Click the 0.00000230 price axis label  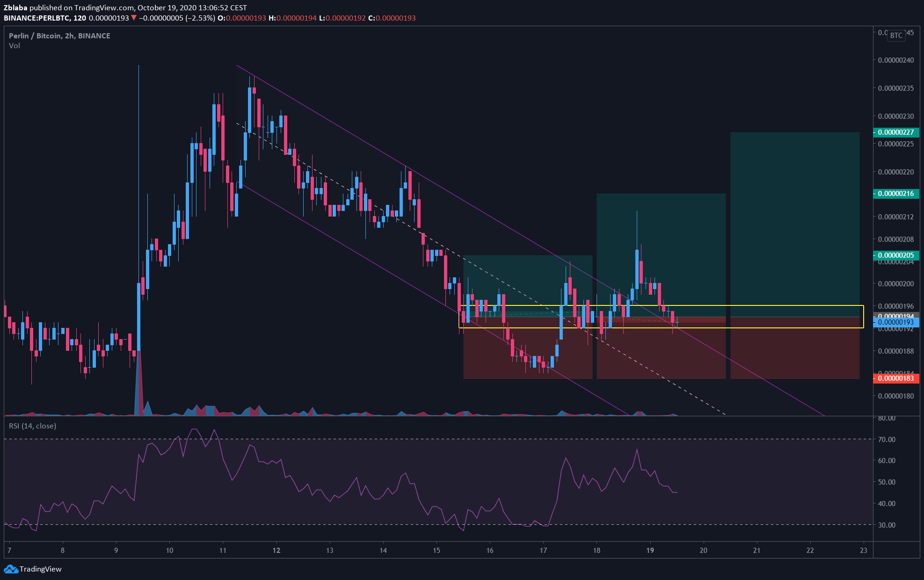coord(896,116)
